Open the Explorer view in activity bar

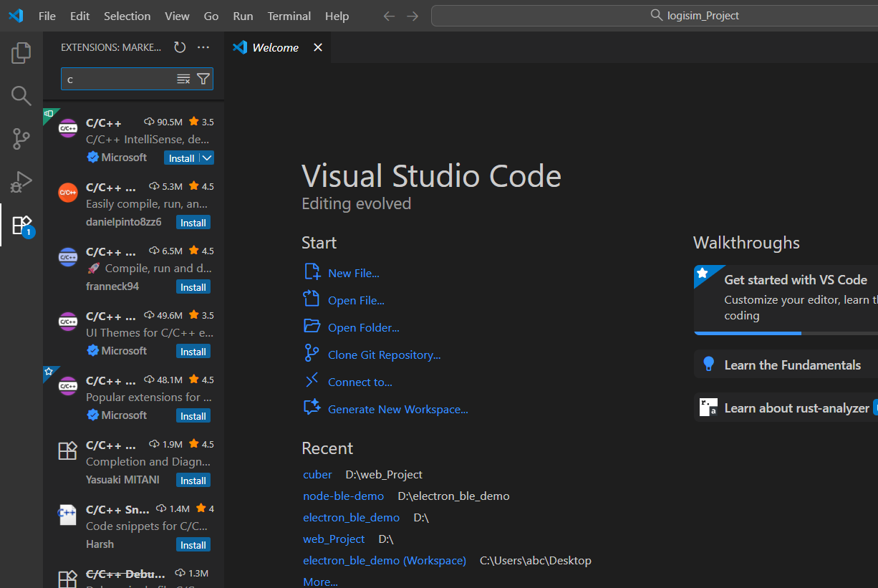21,52
